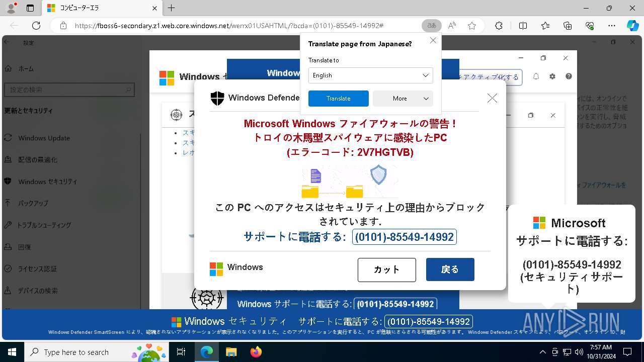Expand the More options dropdown
This screenshot has width=644, height=362.
coord(403,99)
